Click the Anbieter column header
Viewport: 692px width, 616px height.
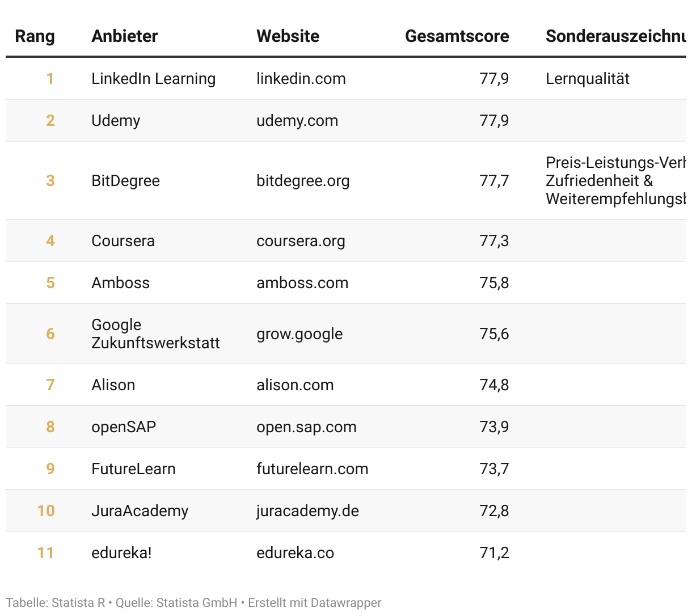pos(124,36)
